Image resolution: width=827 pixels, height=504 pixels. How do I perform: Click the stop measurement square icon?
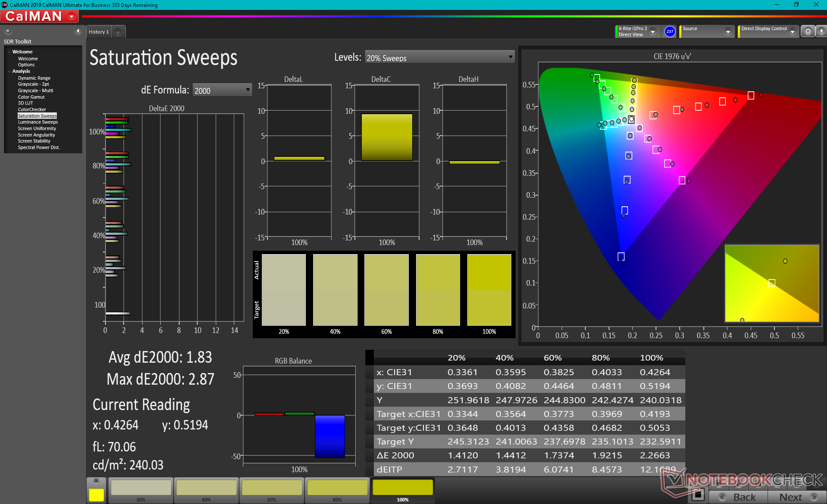[x=697, y=495]
